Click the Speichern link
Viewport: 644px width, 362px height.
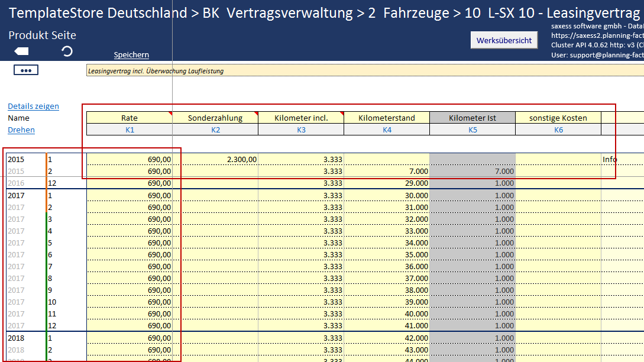coord(131,55)
